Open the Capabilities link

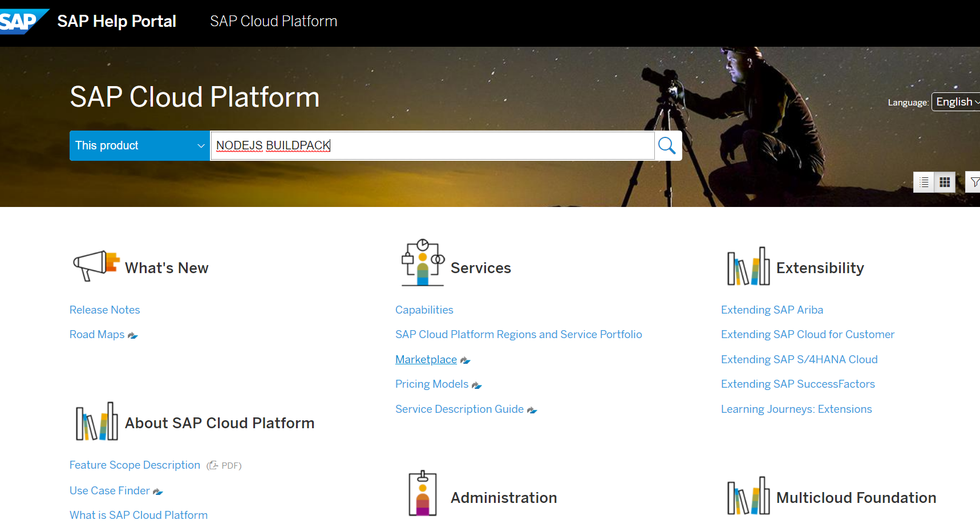[424, 310]
